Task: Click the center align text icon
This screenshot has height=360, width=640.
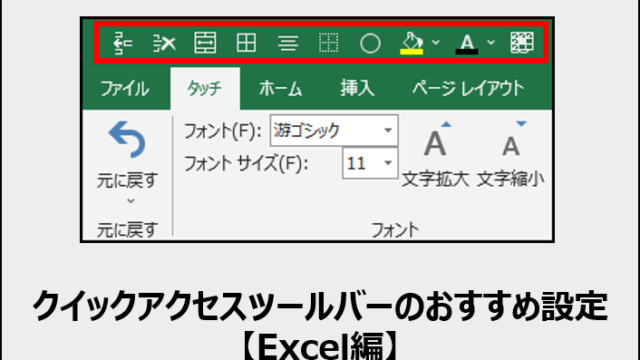Action: (x=288, y=43)
